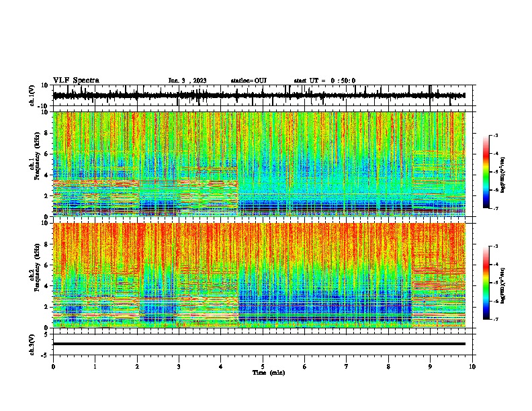Click the "VLF Spectra" title text

(x=76, y=81)
